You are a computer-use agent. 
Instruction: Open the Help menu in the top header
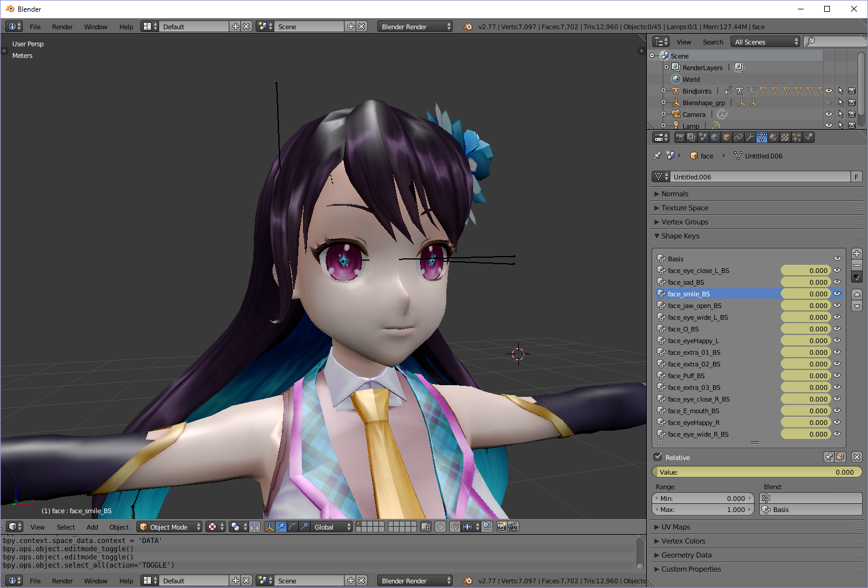tap(126, 27)
